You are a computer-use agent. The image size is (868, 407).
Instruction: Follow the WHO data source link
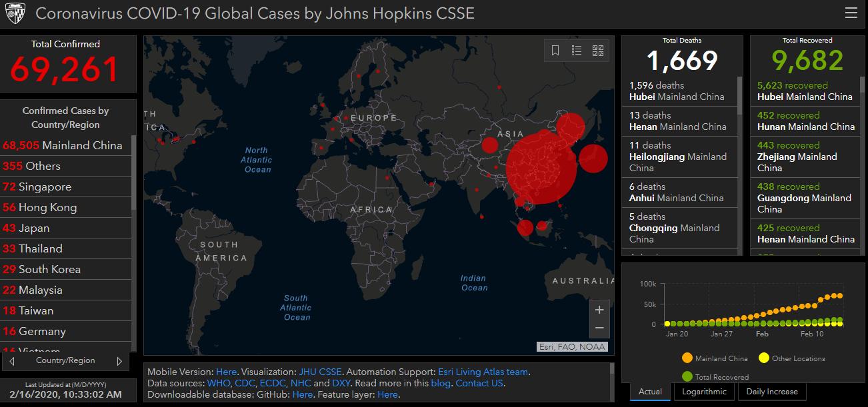tap(218, 383)
